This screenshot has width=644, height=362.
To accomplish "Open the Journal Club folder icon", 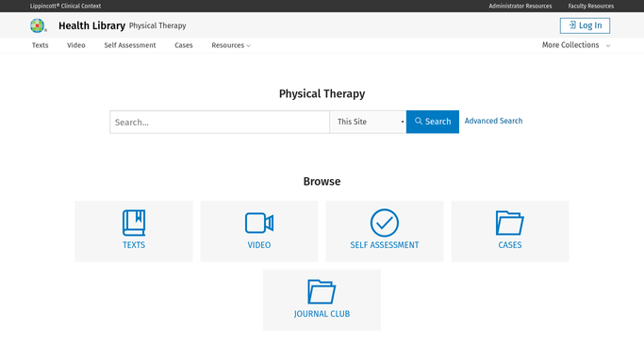I will click(x=322, y=291).
